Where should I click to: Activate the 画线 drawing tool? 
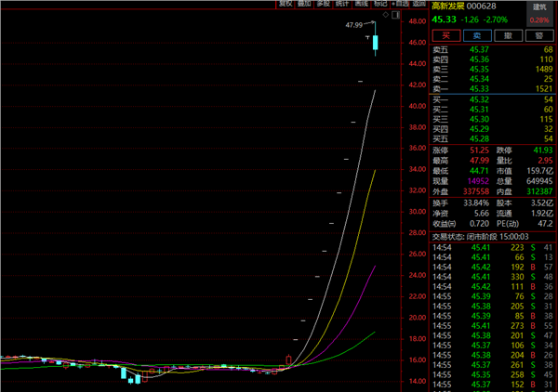(361, 4)
